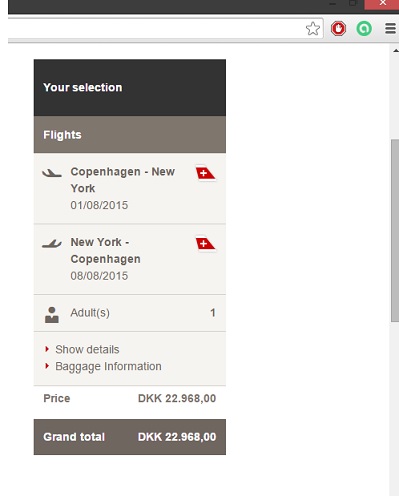Click the Grand total bar

(x=130, y=437)
